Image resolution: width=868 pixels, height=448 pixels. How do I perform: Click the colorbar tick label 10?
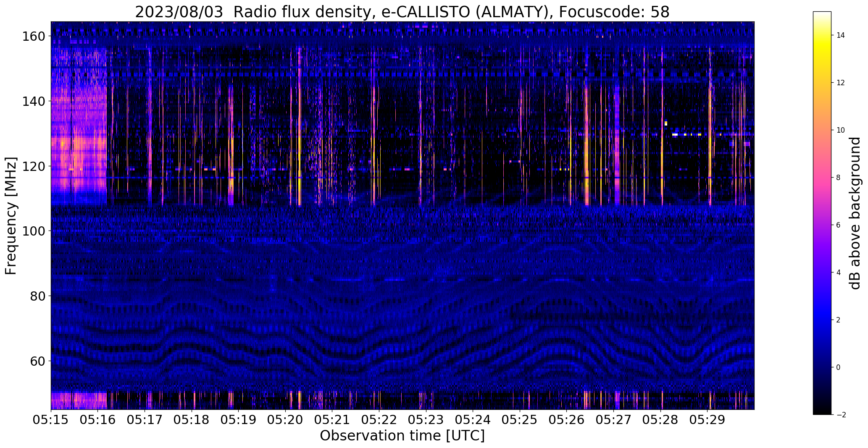tap(840, 131)
